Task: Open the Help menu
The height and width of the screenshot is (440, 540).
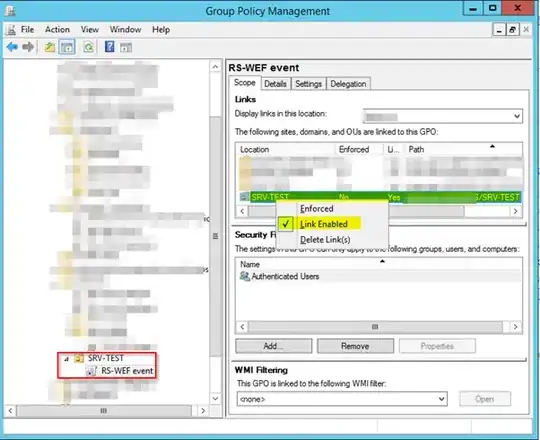Action: 161,30
